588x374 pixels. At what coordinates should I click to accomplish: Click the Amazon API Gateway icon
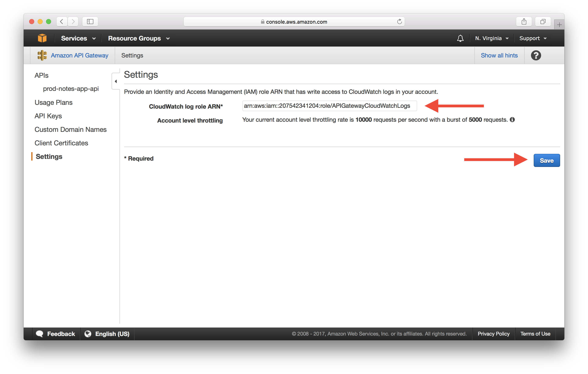(42, 55)
